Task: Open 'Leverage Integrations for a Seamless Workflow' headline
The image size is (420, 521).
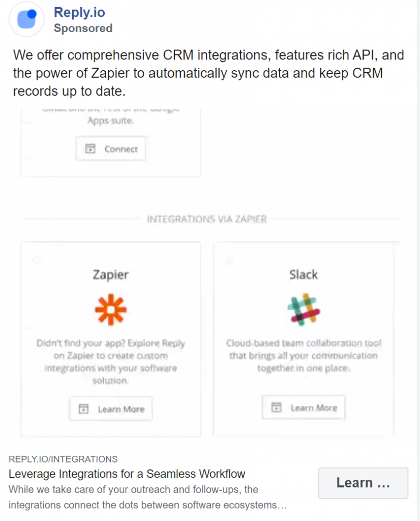Action: [x=127, y=474]
